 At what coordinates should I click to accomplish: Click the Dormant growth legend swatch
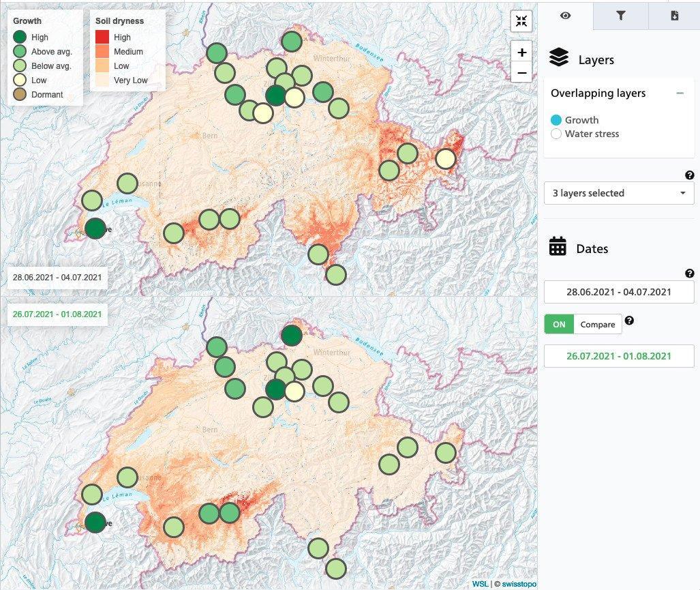pyautogui.click(x=20, y=94)
